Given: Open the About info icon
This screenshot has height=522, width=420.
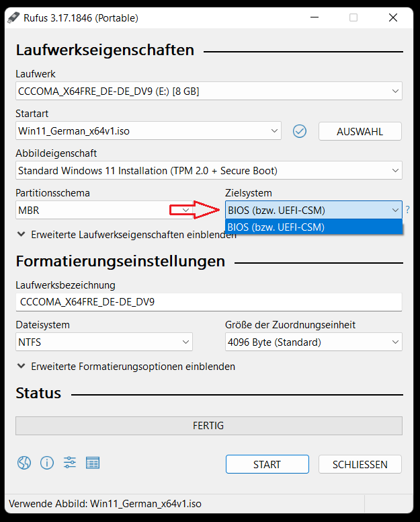Looking at the screenshot, I should click(47, 463).
